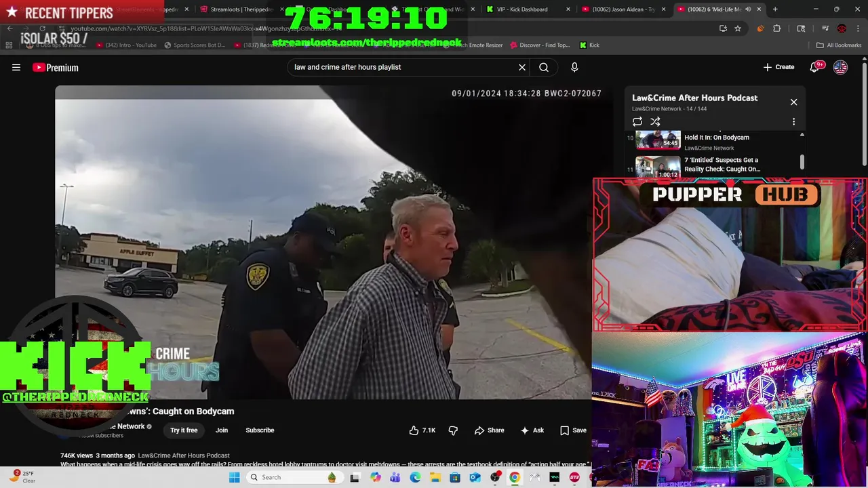Screen dimensions: 868x488
Task: Switch to VIP - Kick Dashboard tab
Action: (527, 9)
